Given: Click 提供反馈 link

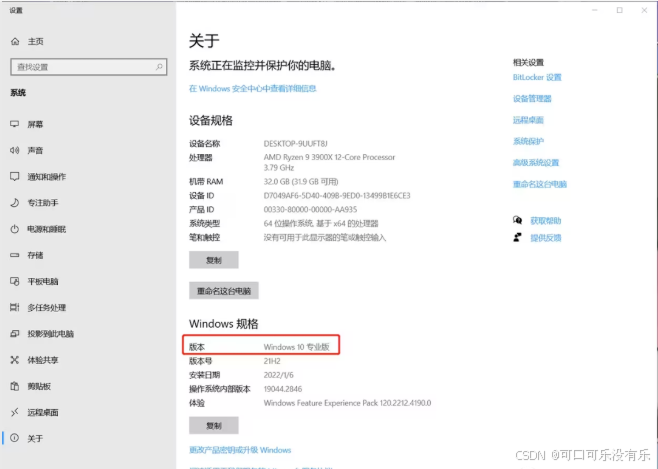Looking at the screenshot, I should [546, 238].
